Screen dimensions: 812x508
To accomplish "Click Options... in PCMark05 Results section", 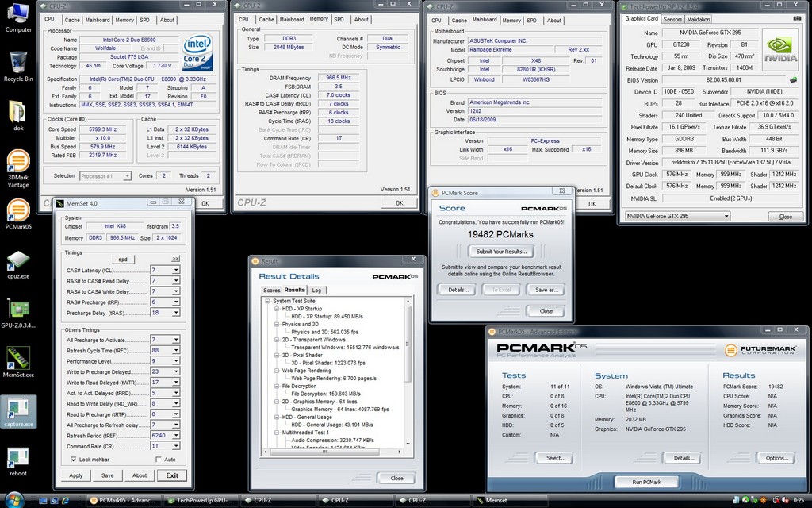I will pos(777,458).
